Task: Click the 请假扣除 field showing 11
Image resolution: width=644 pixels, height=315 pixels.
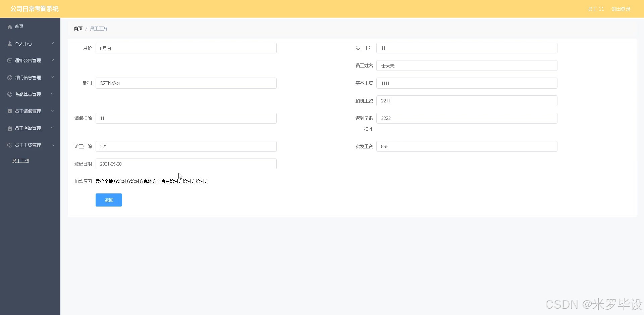Action: [x=186, y=118]
